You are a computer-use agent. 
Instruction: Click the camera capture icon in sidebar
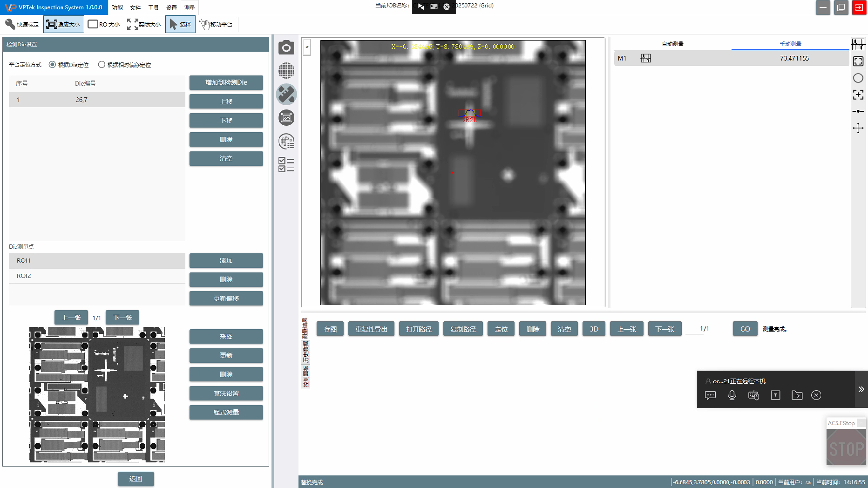[286, 47]
